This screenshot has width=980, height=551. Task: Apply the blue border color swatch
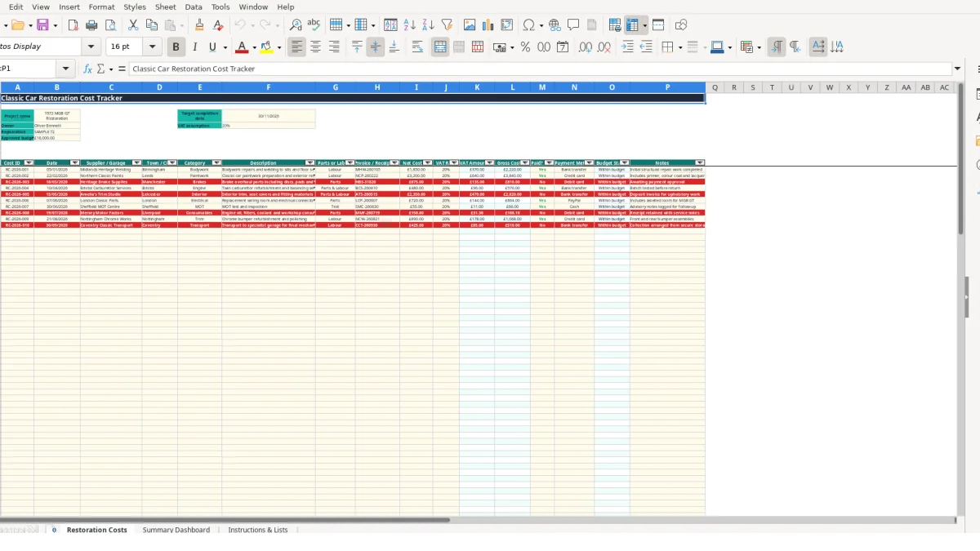pos(715,47)
